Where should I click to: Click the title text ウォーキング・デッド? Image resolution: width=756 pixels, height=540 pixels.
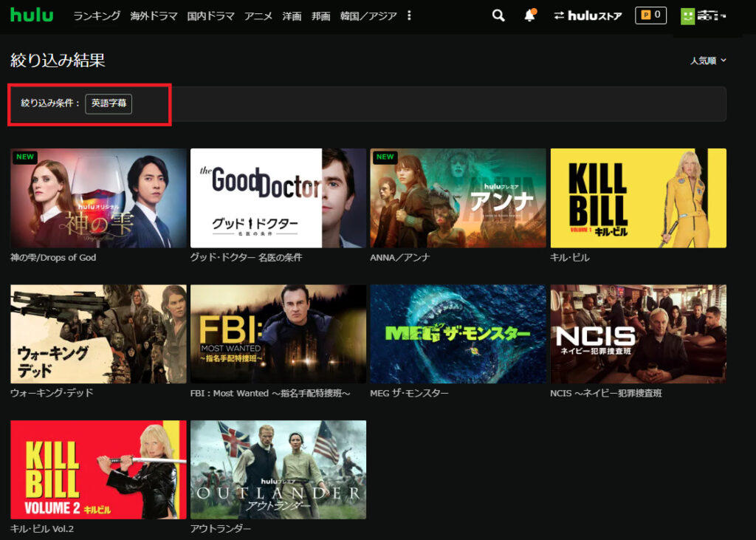click(52, 393)
